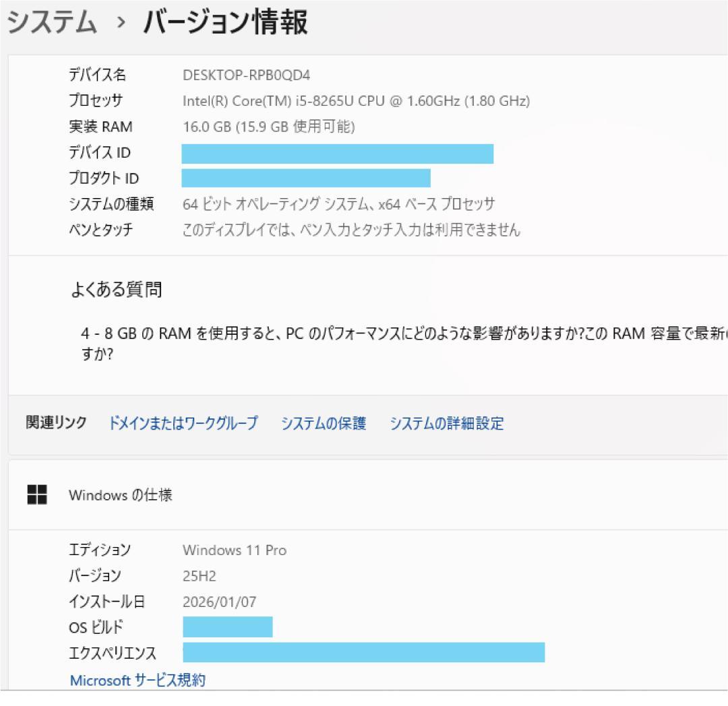Click the highlighted エクスペリエンス value

point(364,653)
